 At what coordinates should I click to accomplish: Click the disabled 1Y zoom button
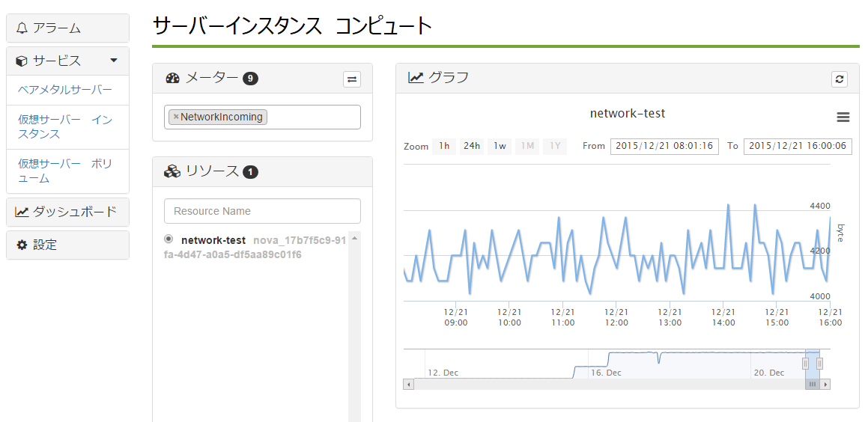point(555,146)
